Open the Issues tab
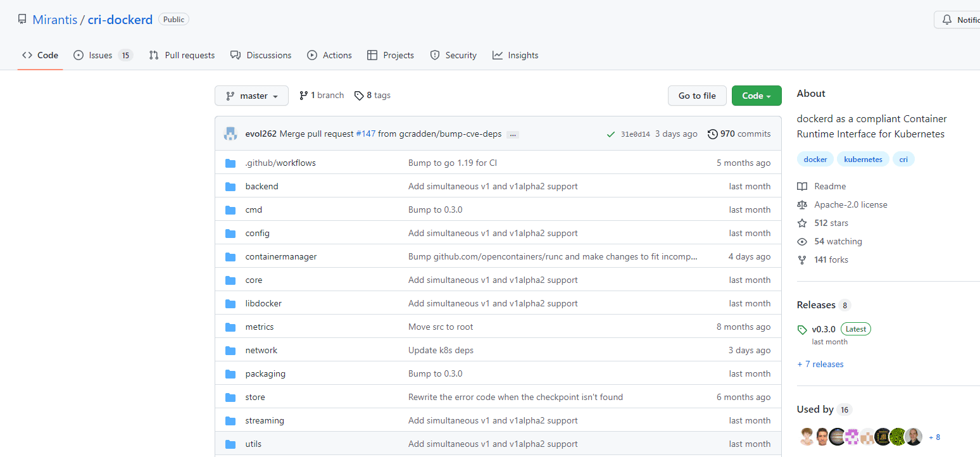This screenshot has width=980, height=457. point(103,55)
